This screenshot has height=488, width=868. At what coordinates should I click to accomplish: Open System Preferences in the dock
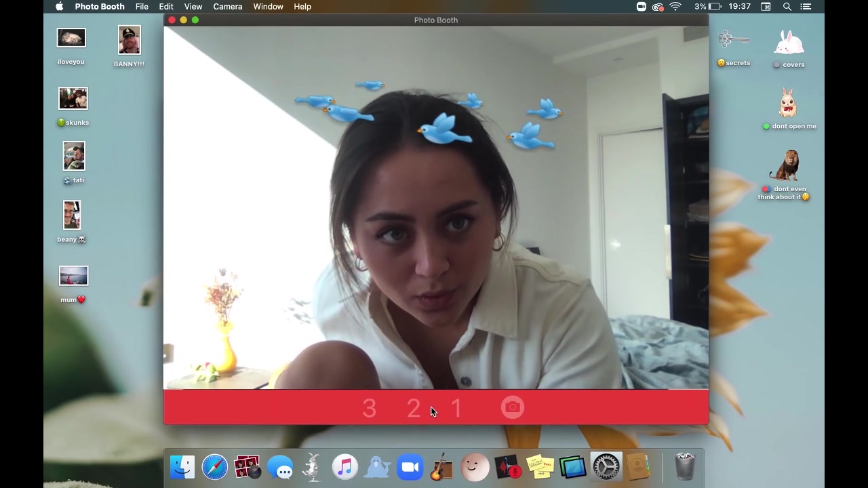click(x=606, y=468)
